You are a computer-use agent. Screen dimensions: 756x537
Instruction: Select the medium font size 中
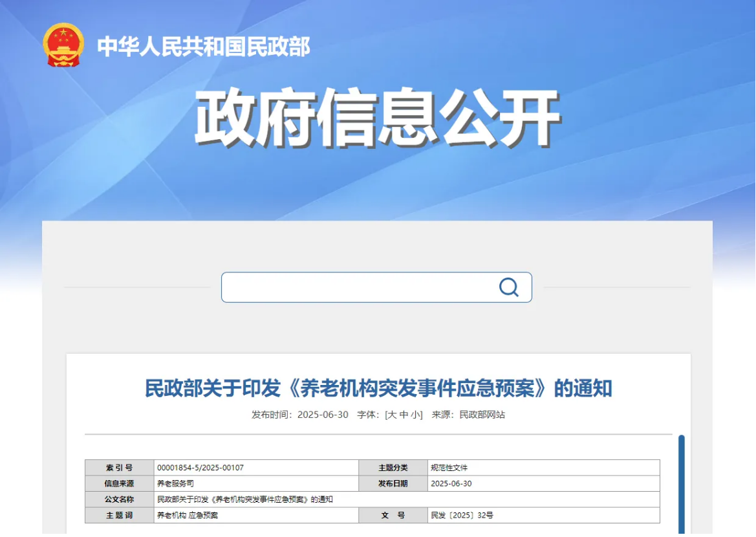404,415
